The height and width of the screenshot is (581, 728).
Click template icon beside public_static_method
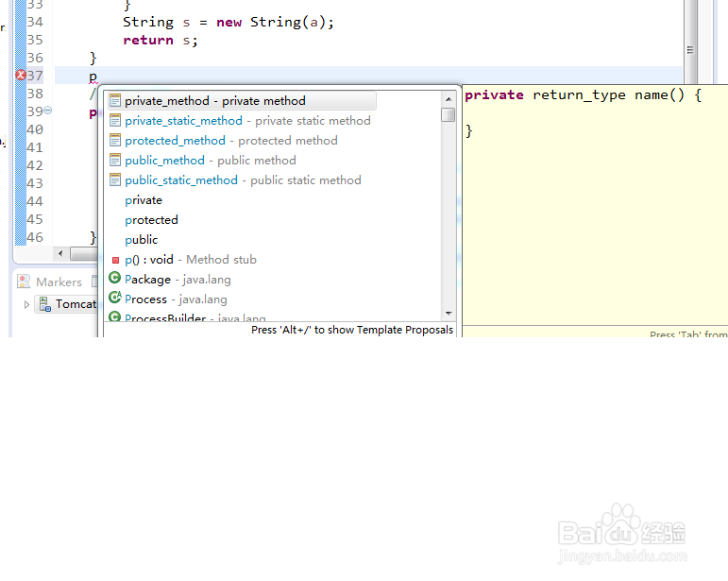115,179
